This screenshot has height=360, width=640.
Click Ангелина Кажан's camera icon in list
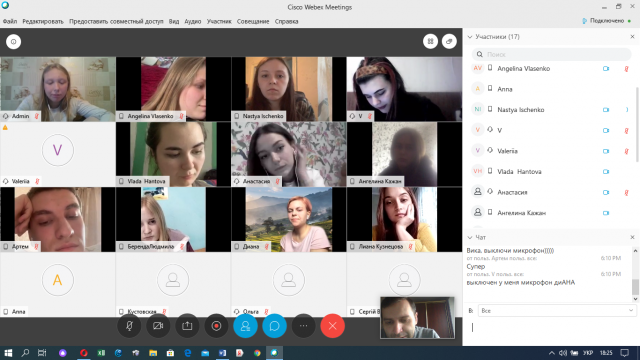pyautogui.click(x=606, y=213)
